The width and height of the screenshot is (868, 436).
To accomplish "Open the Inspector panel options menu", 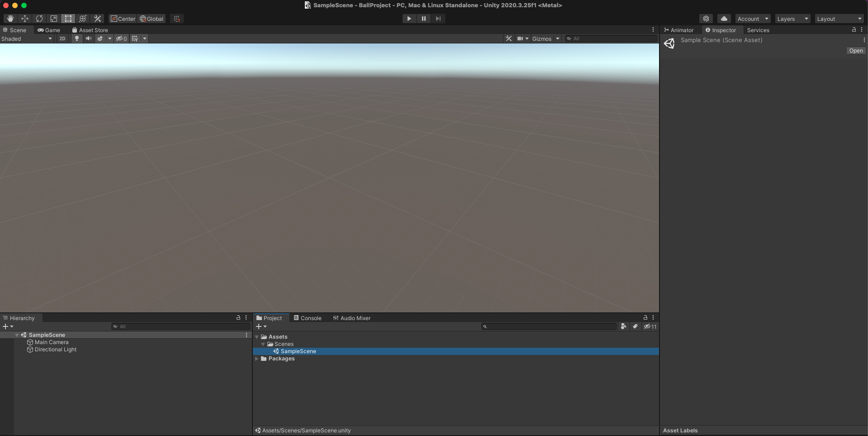I will coord(862,29).
